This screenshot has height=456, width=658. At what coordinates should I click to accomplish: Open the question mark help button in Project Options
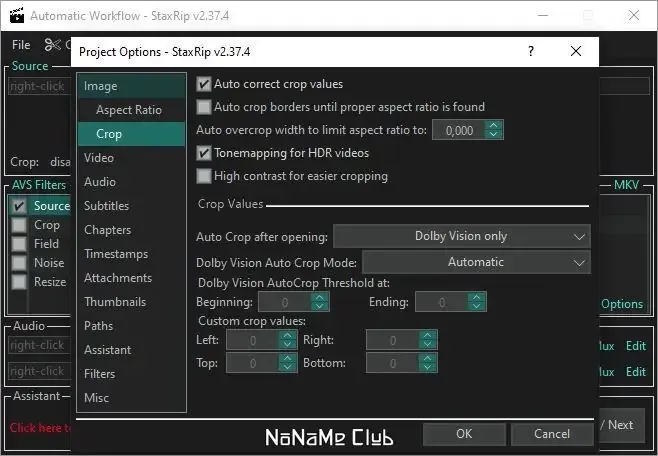[531, 51]
